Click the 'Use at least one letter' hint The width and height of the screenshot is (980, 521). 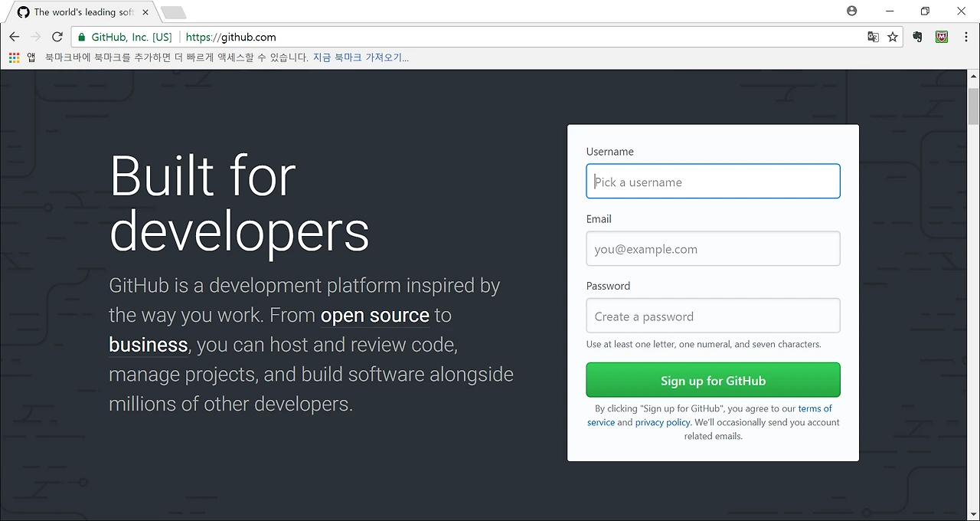pos(704,344)
